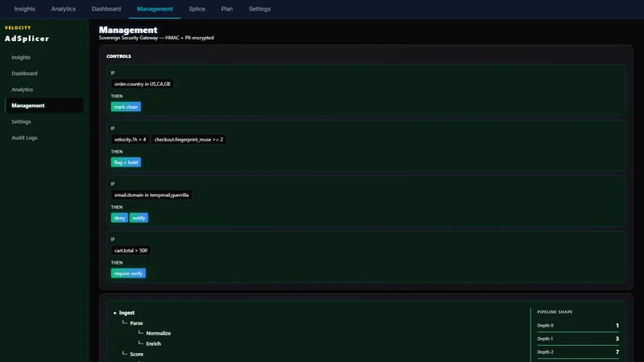Click the Management page title
644x362 pixels.
click(x=128, y=30)
